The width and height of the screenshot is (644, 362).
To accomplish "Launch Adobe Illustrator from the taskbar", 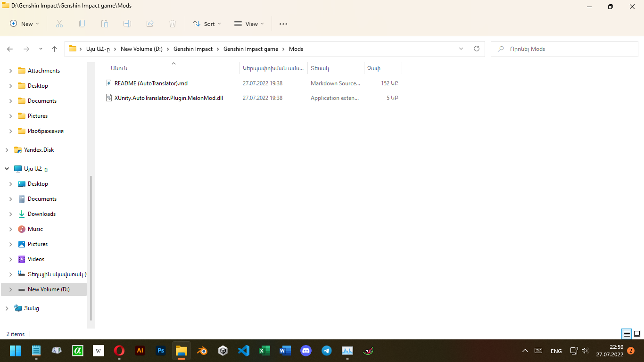I will [x=140, y=351].
